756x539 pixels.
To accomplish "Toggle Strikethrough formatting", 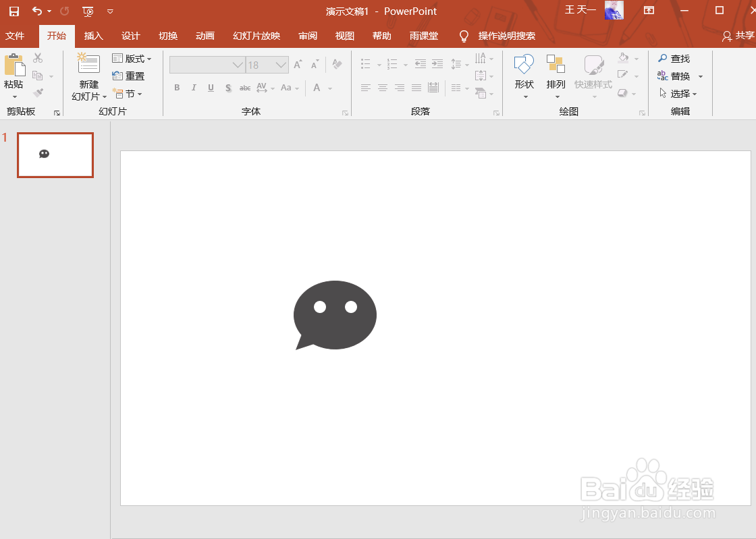I will [x=245, y=88].
